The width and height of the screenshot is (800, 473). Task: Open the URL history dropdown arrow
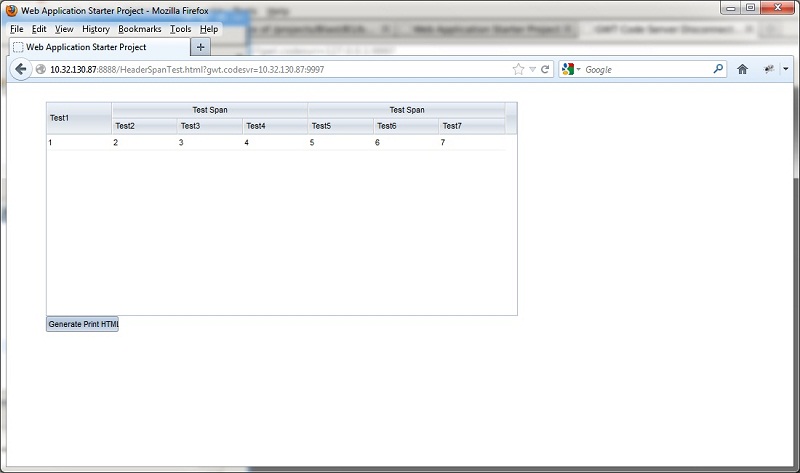(x=532, y=70)
